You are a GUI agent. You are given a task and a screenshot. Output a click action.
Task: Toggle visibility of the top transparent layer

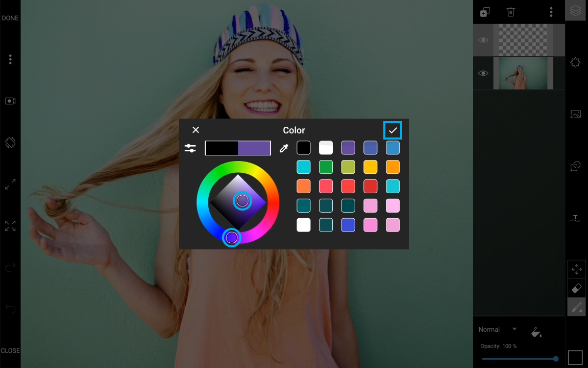pyautogui.click(x=483, y=39)
